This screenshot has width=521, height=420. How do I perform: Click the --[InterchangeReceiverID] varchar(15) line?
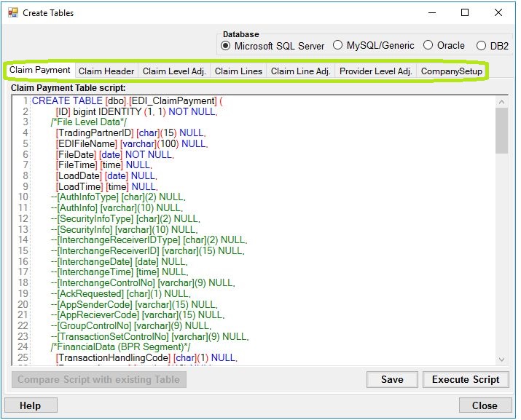point(147,250)
